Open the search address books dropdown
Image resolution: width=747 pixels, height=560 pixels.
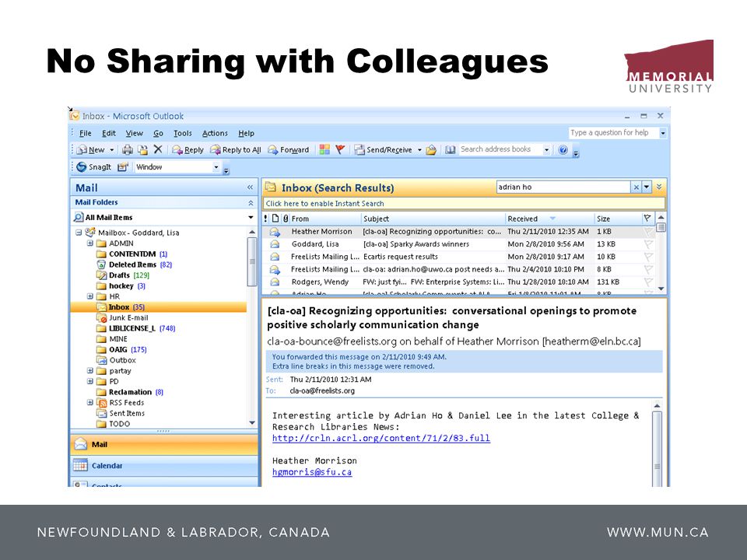[x=546, y=150]
